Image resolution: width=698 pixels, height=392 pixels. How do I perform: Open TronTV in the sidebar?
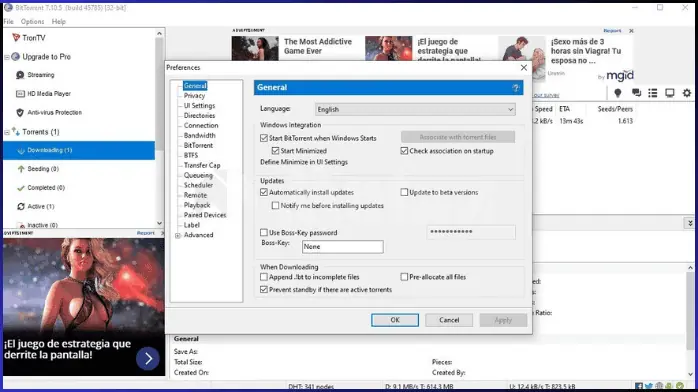tap(29, 38)
